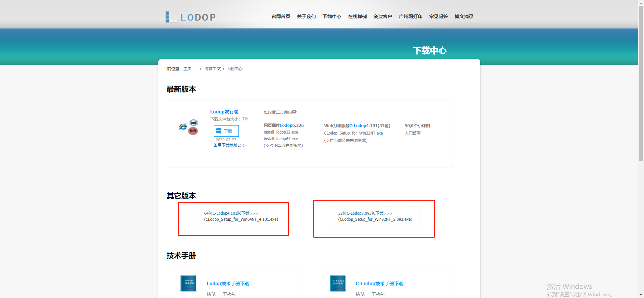Image resolution: width=644 pixels, height=298 pixels.
Task: Click CLodop_Setup_for_Win64NT_4.101.exe filename
Action: coord(241,219)
